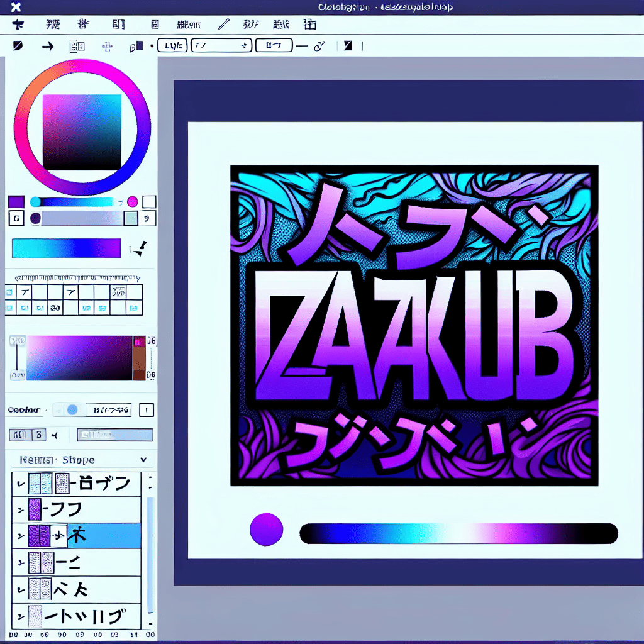
Task: Open the last menu item in the menu bar
Action: pyautogui.click(x=309, y=25)
